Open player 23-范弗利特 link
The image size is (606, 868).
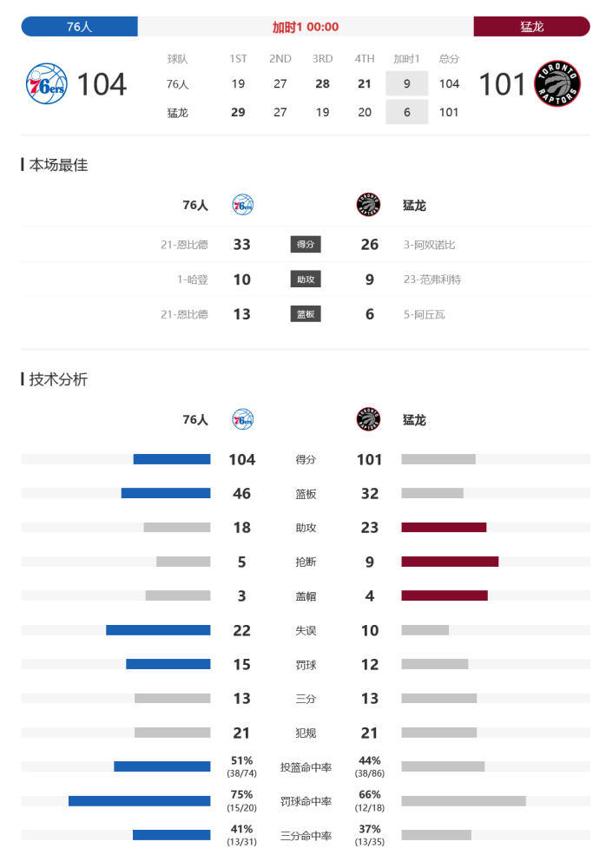pos(432,279)
